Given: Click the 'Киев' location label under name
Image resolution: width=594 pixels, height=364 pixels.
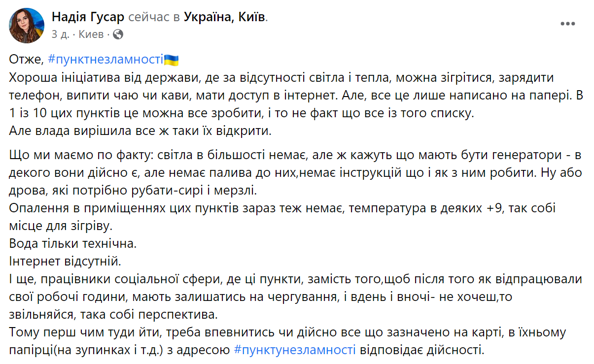Looking at the screenshot, I should (x=91, y=34).
